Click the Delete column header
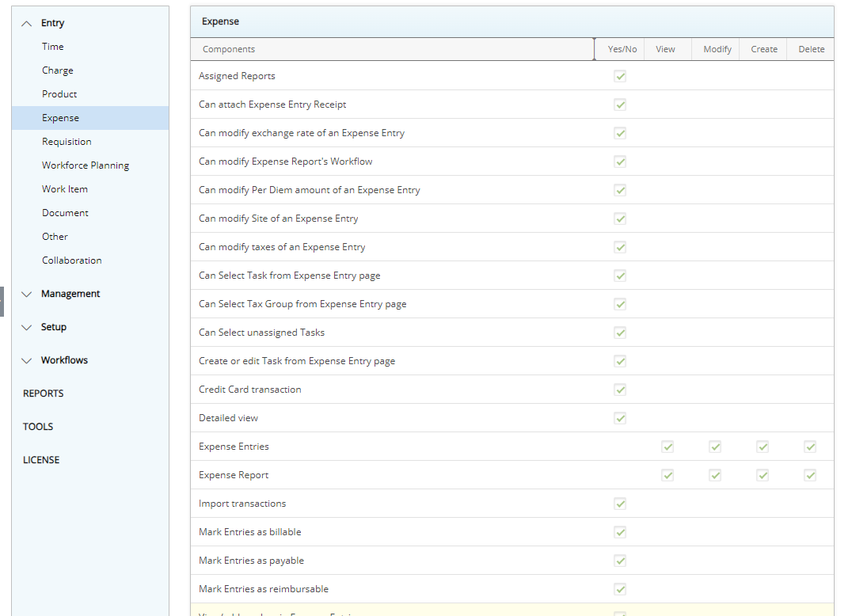The image size is (852, 616). [x=812, y=49]
